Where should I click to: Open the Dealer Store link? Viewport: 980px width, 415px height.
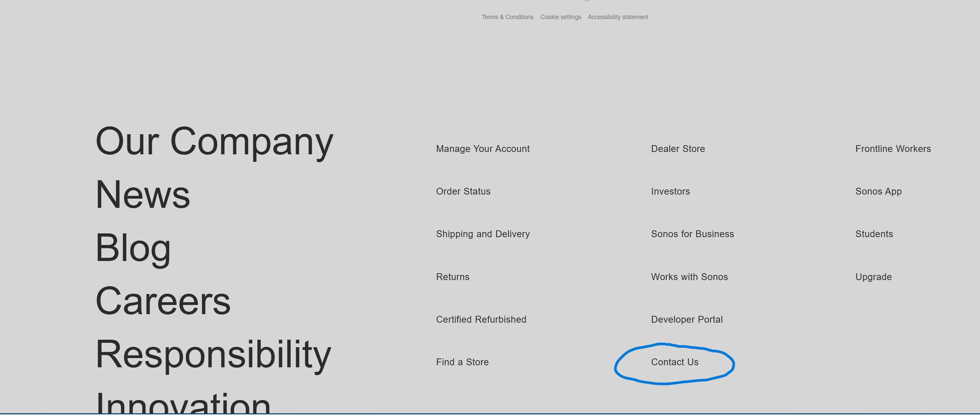pyautogui.click(x=677, y=149)
